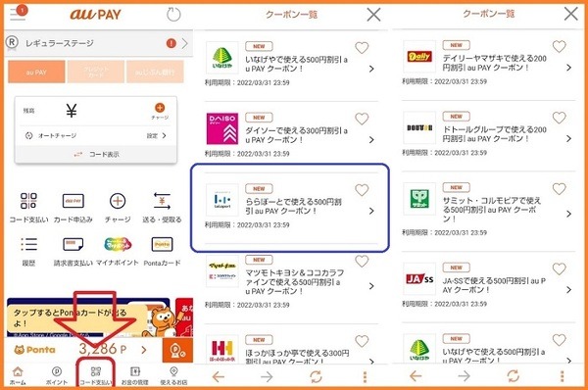
Task: Expand the ららぽーと coupon chevron
Action: coord(371,211)
